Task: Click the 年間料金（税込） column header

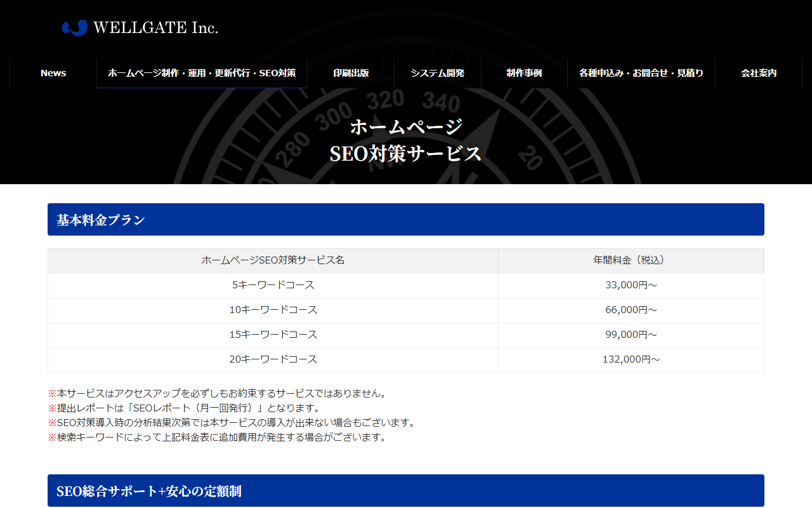Action: tap(631, 260)
